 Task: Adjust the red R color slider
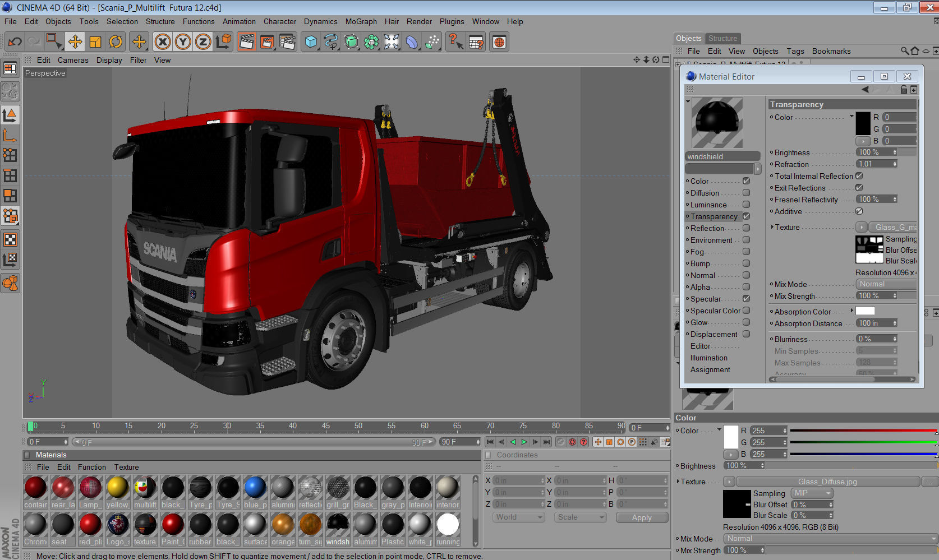click(x=863, y=431)
